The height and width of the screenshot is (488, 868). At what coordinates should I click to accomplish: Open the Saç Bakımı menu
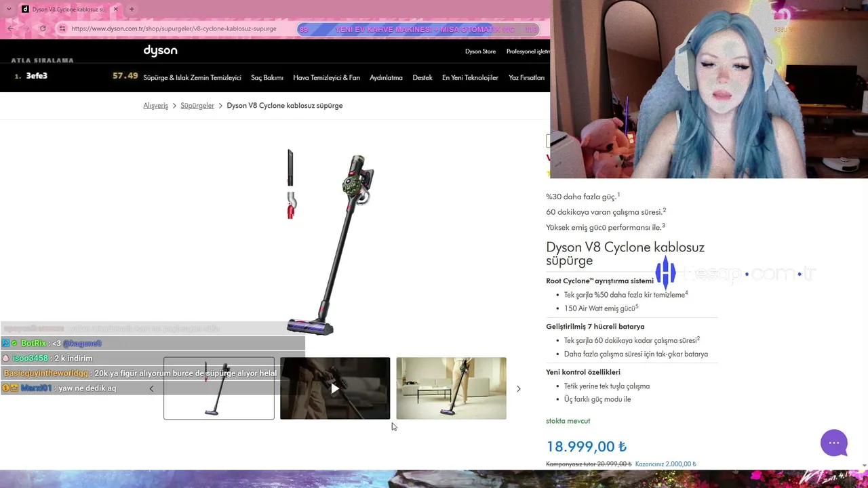(267, 78)
